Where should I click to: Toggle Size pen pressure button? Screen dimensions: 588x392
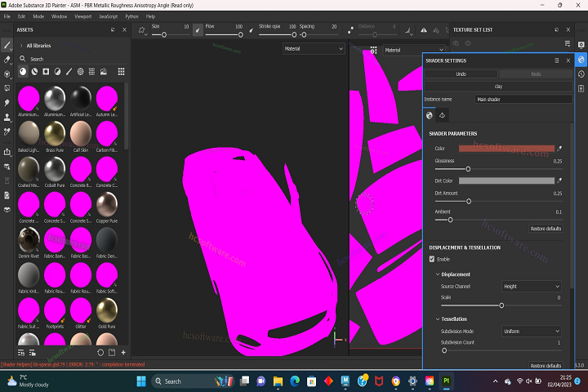[198, 30]
